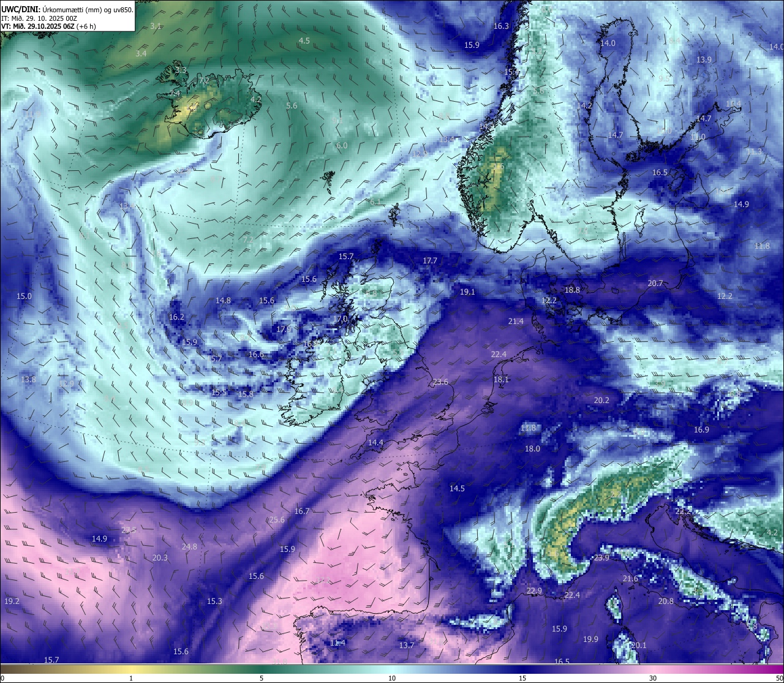
Task: Click the UWC/DINI Úrkomumætti title text
Action: [x=67, y=9]
